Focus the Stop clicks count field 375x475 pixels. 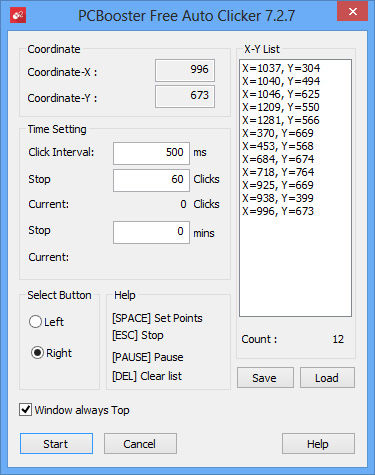click(x=151, y=180)
